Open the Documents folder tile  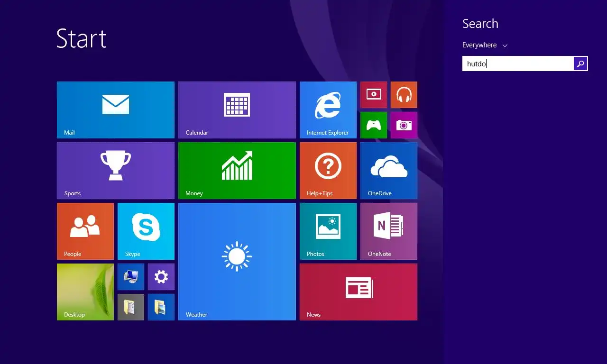131,307
